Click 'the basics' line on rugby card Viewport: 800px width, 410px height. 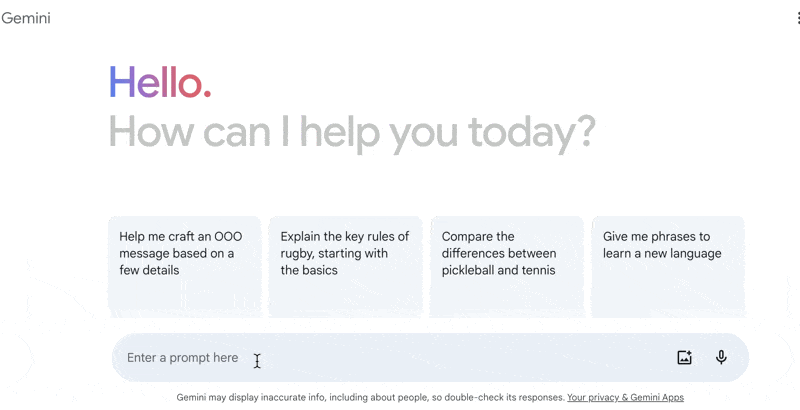[309, 270]
